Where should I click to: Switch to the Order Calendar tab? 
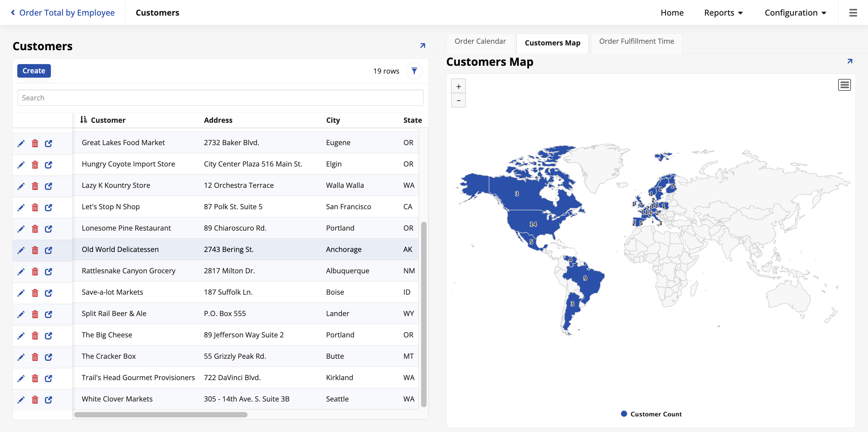point(480,41)
